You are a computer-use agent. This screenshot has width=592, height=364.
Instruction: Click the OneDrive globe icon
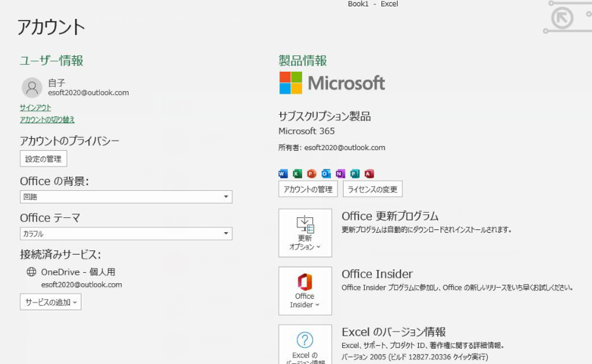click(x=31, y=271)
